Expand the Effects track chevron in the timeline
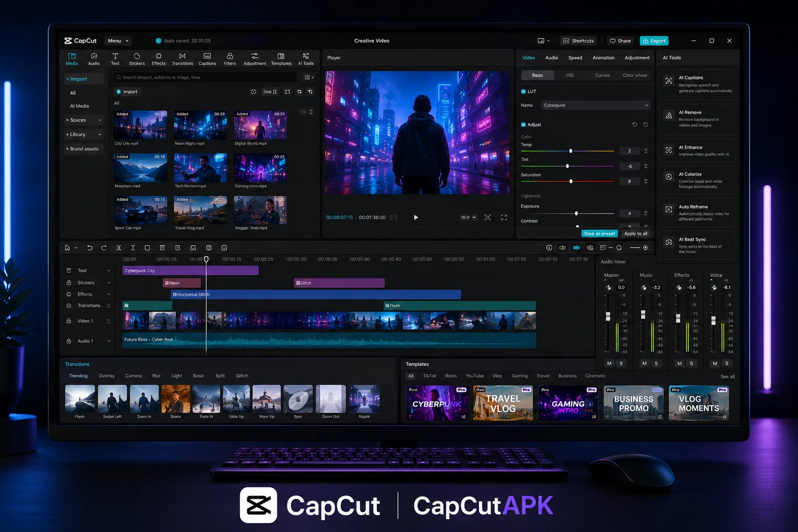Image resolution: width=798 pixels, height=532 pixels. 109,294
